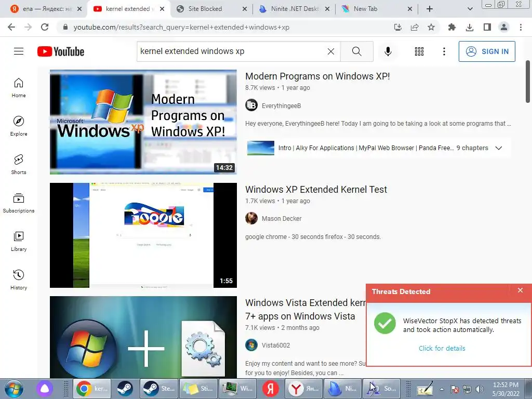
Task: Open a new browser tab
Action: click(x=430, y=9)
